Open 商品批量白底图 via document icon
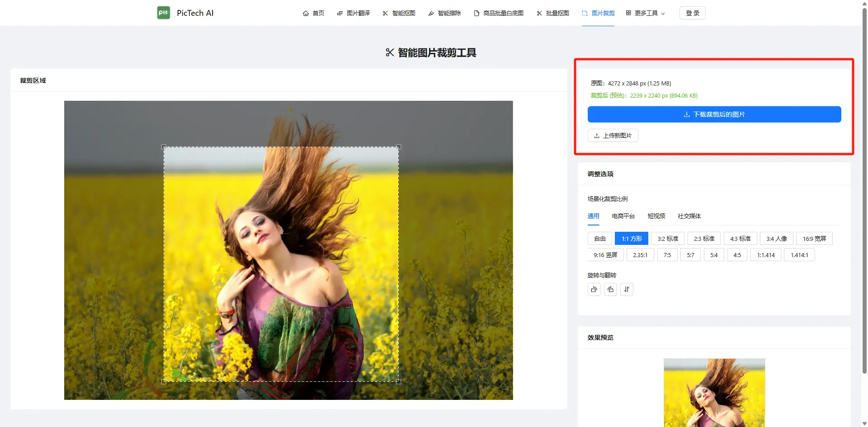Image resolution: width=868 pixels, height=427 pixels. pyautogui.click(x=476, y=13)
